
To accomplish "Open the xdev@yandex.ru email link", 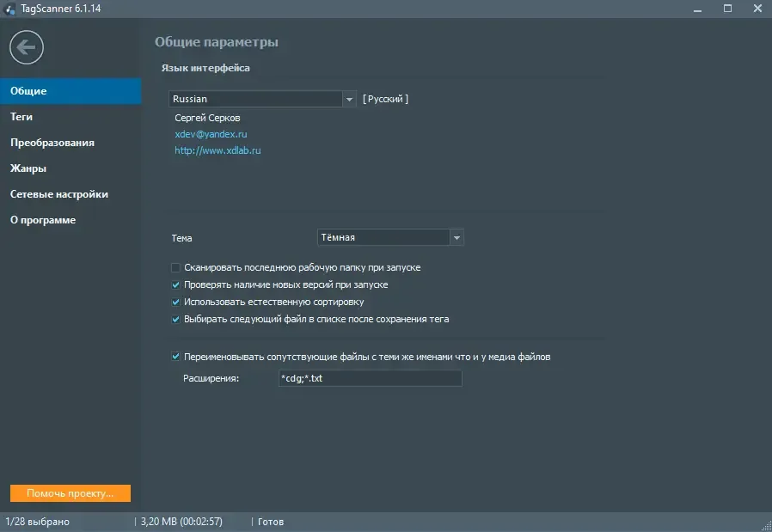I will pyautogui.click(x=211, y=134).
